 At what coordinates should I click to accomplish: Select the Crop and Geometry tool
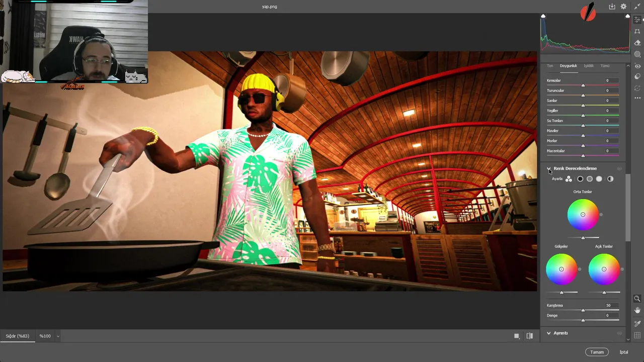637,31
